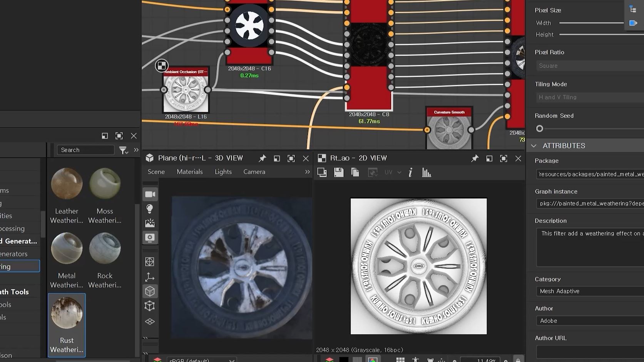This screenshot has width=644, height=362.
Task: Collapse the ATTRIBUTES section
Action: click(x=534, y=146)
